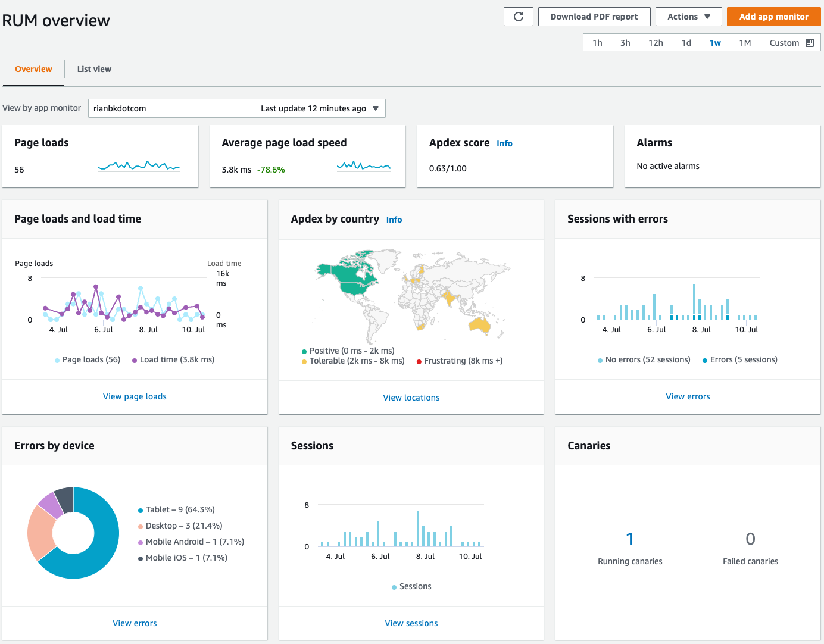
Task: Select the 1h time range
Action: [597, 43]
